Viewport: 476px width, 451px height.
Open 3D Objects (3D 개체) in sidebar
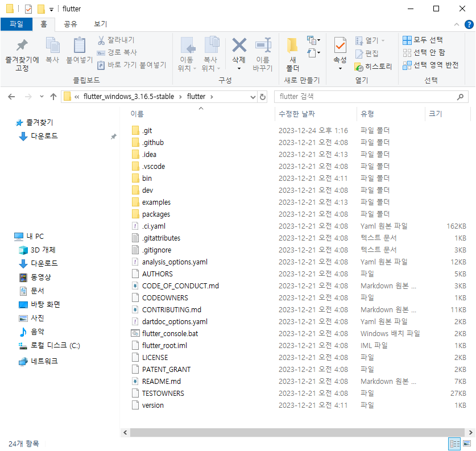point(37,250)
